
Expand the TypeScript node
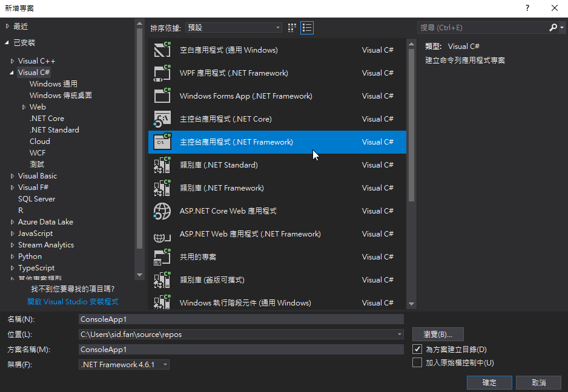12,268
